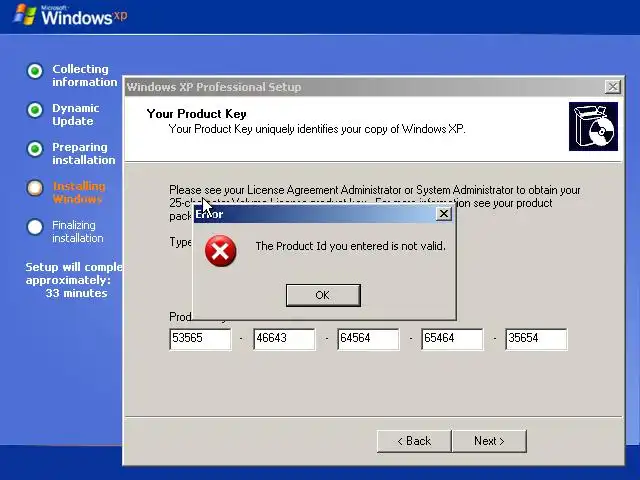640x480 pixels.
Task: Click the product key field containing 65464
Action: coord(452,339)
